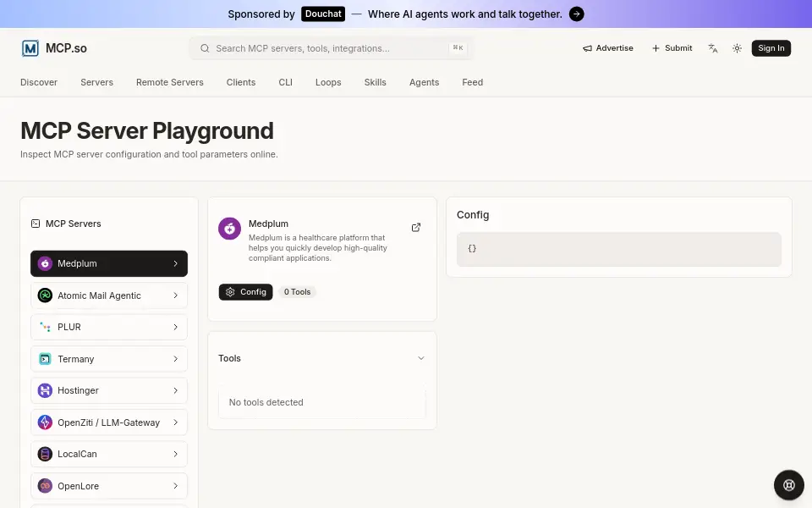Collapse the Tools section chevron
The width and height of the screenshot is (812, 508).
pyautogui.click(x=421, y=358)
